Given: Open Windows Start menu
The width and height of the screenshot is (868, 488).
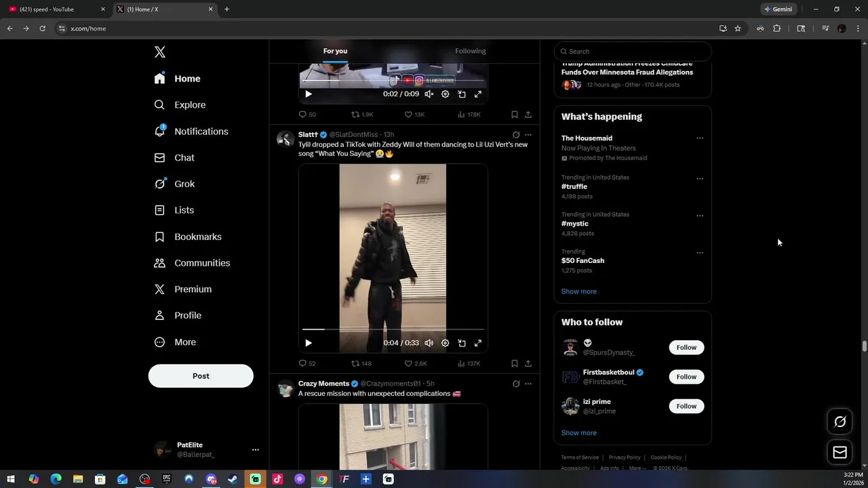Looking at the screenshot, I should 11,479.
